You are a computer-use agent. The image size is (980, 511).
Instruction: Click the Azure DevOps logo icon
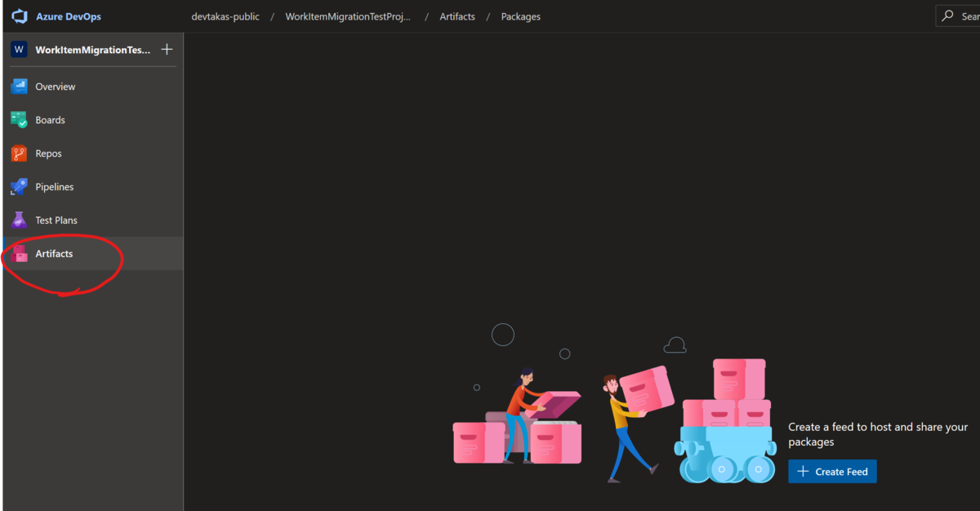coord(20,16)
